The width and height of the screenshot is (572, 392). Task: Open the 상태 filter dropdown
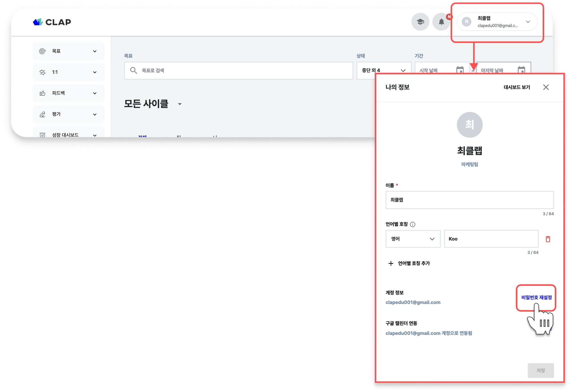point(384,70)
